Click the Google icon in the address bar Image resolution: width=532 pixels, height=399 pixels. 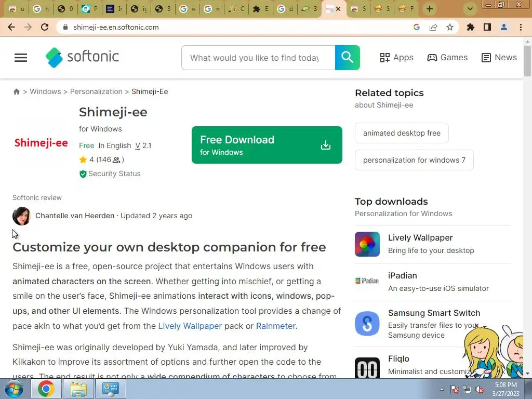417,27
